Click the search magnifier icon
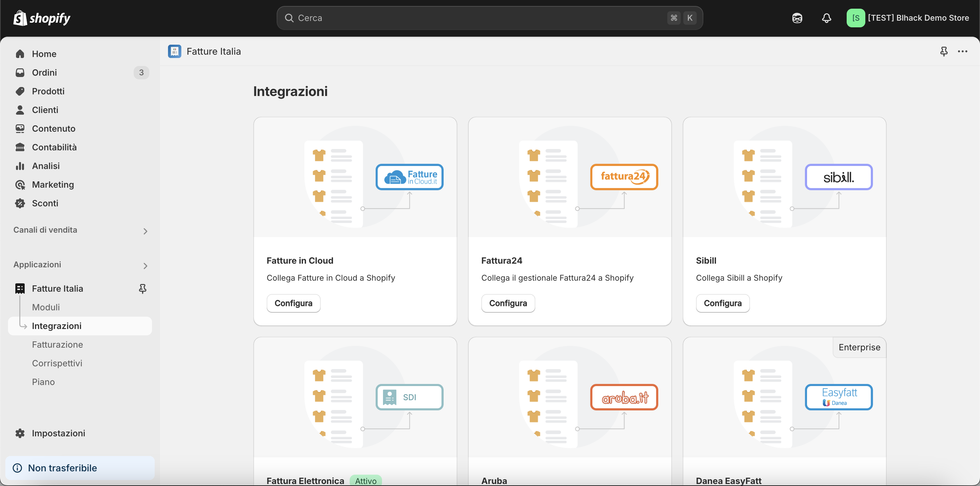Image resolution: width=980 pixels, height=486 pixels. [x=289, y=18]
